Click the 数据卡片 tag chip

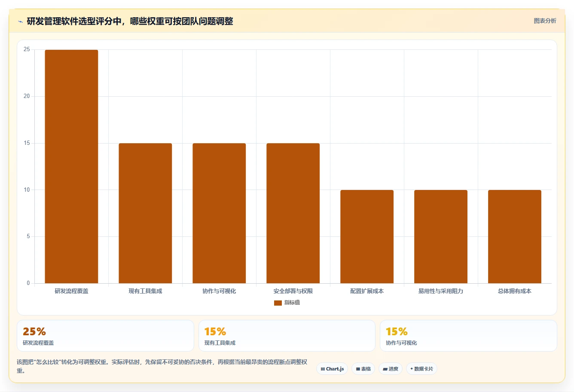point(421,369)
